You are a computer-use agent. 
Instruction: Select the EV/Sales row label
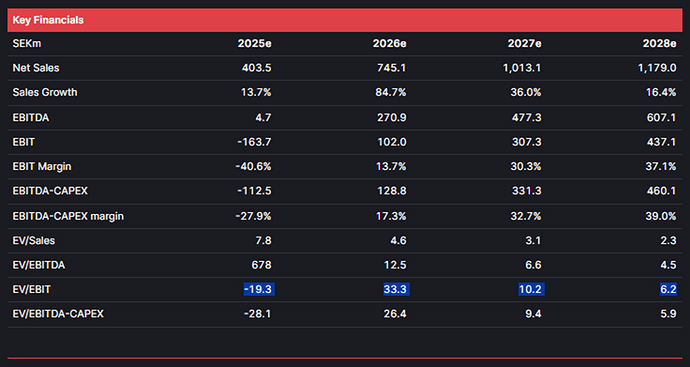34,240
